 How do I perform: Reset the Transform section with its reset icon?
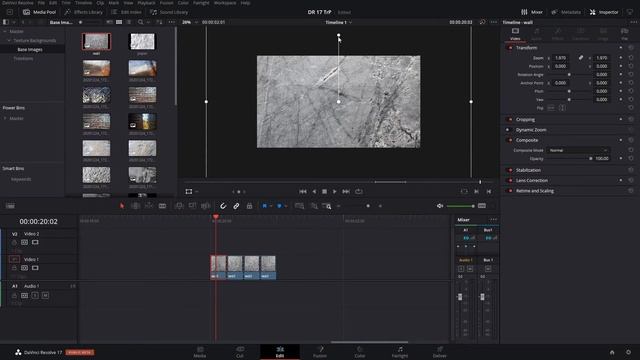(x=631, y=48)
